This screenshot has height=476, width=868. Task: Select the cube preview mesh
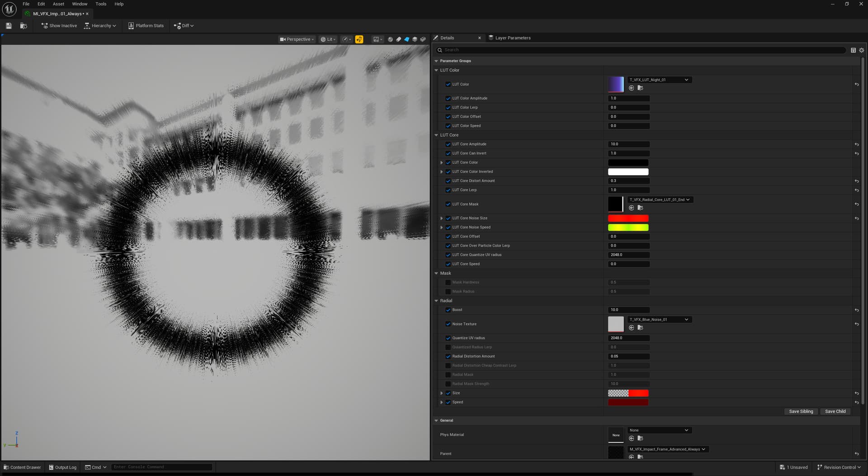pos(415,39)
